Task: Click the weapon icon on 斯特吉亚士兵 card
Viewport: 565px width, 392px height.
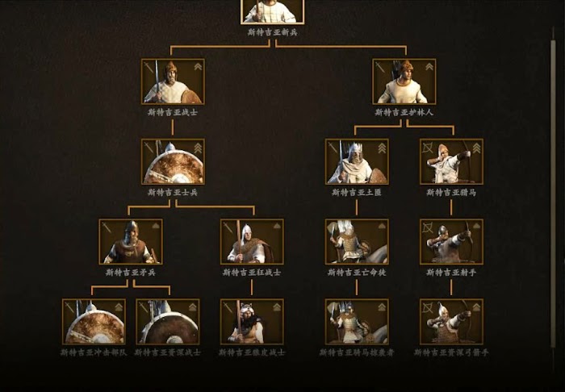Action: coord(149,148)
